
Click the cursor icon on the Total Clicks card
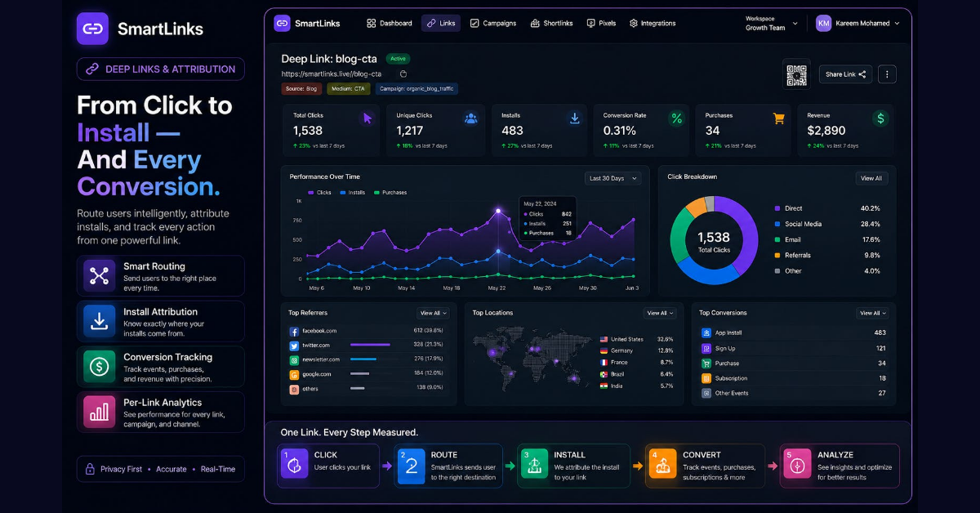pos(367,118)
